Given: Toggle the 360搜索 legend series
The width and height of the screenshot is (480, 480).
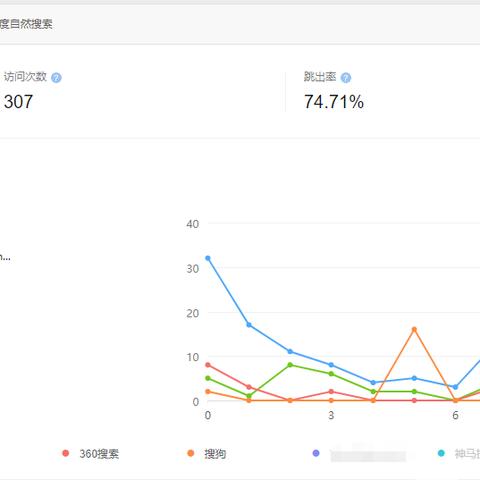Looking at the screenshot, I should pos(90,454).
